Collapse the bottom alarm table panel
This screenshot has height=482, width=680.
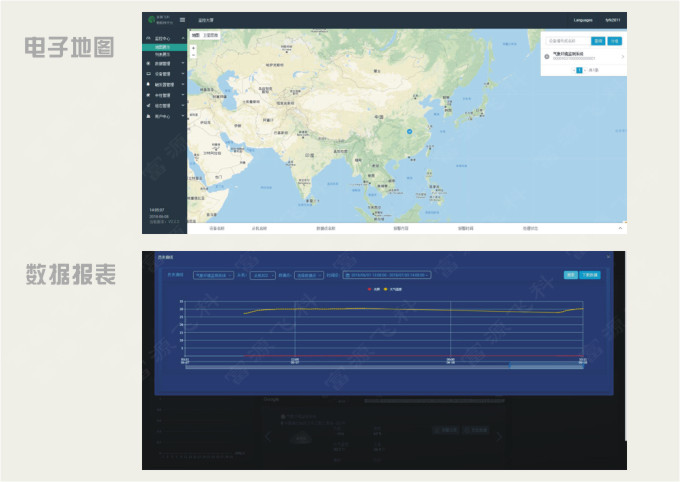point(620,228)
